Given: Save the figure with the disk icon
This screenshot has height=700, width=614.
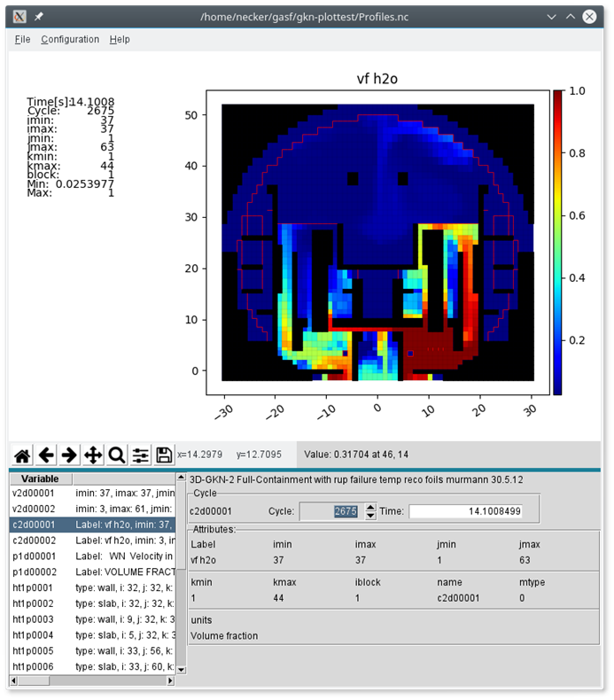Looking at the screenshot, I should click(164, 455).
